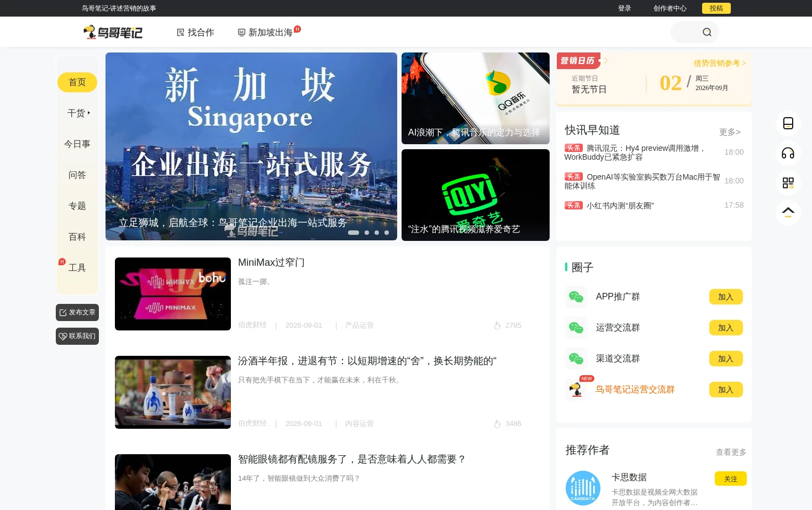
Task: Click 伯虎财经 author on MiniMax article
Action: click(252, 325)
